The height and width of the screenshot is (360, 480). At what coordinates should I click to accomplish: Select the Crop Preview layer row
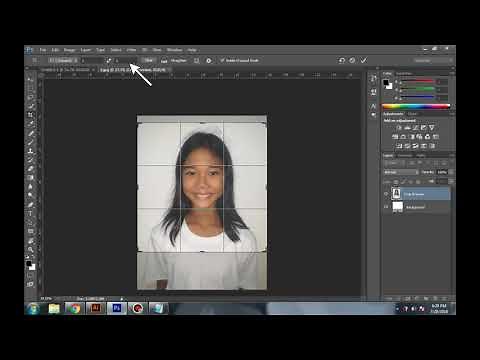click(417, 194)
